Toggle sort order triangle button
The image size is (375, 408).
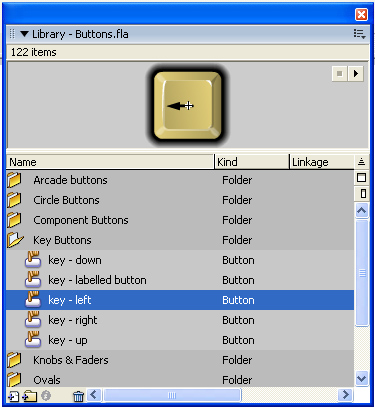tap(362, 162)
